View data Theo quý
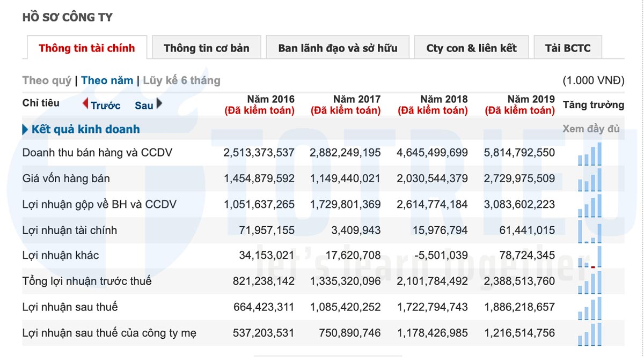Image resolution: width=644 pixels, height=357 pixels. coord(47,80)
